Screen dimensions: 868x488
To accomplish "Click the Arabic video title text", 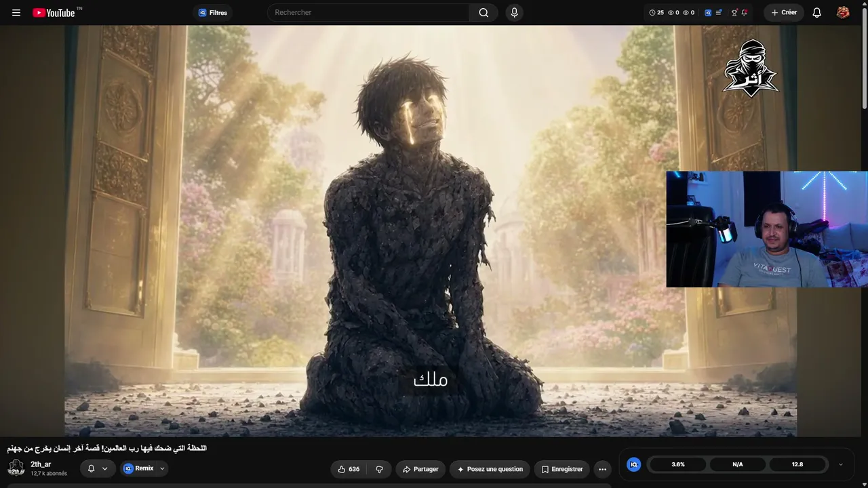I will [x=107, y=448].
